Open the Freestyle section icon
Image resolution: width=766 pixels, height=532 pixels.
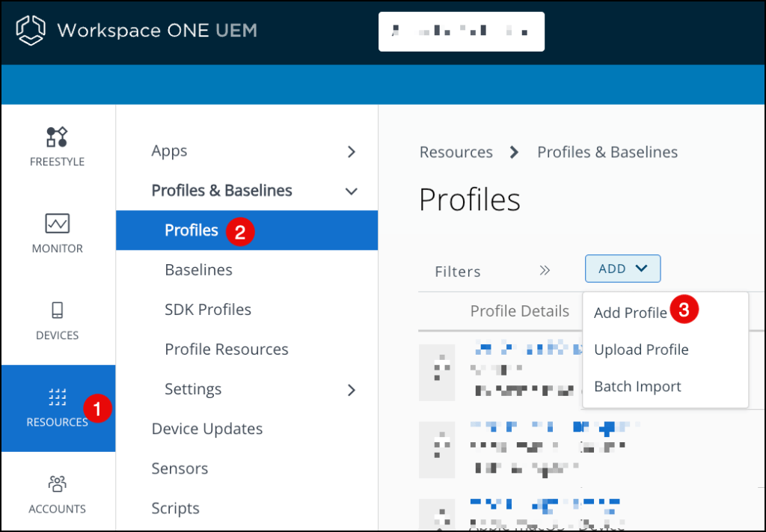point(57,137)
